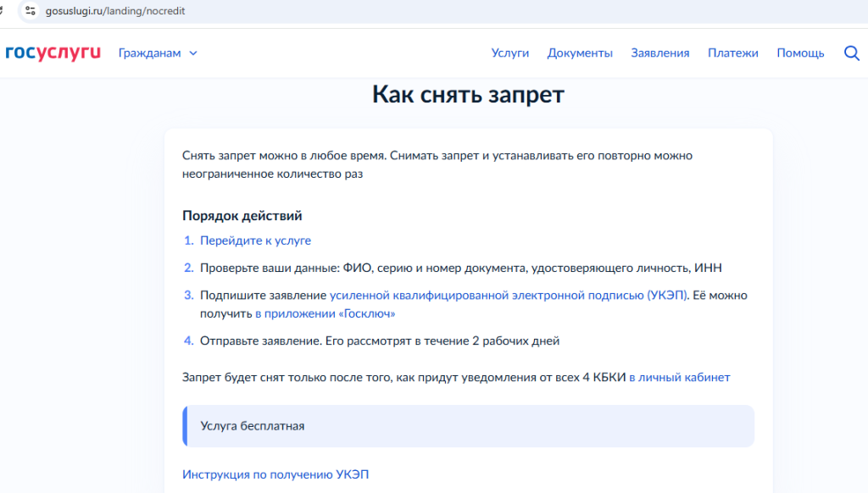868x493 pixels.
Task: Open the Помощь section
Action: (x=800, y=53)
